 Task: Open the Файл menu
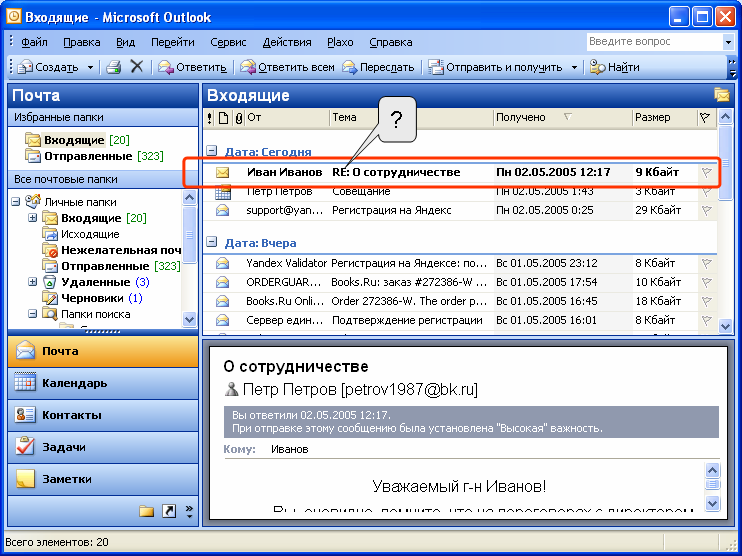(x=34, y=42)
